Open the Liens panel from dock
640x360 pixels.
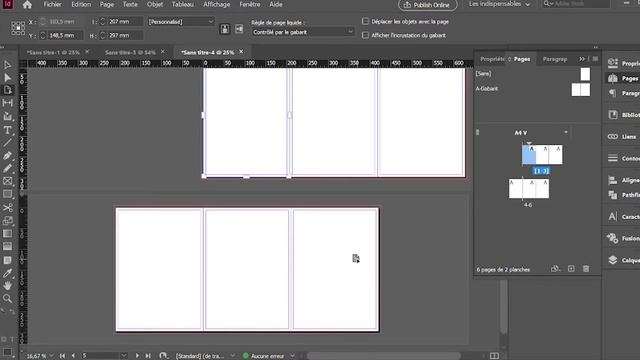[x=622, y=137]
